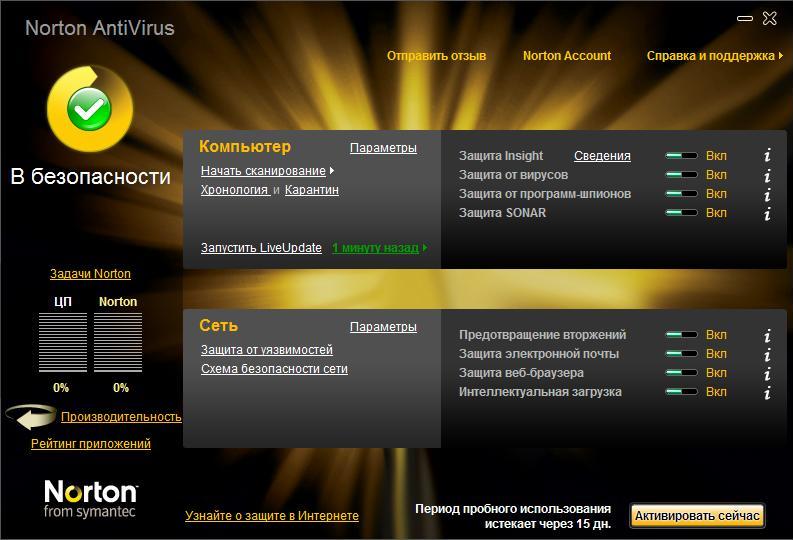
Task: Click the Сеть section heading
Action: pos(218,326)
